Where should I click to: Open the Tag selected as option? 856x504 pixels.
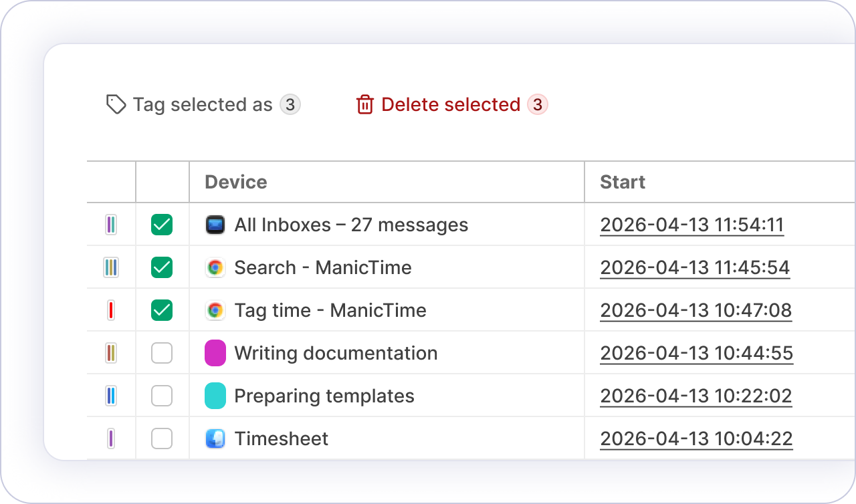(x=203, y=105)
